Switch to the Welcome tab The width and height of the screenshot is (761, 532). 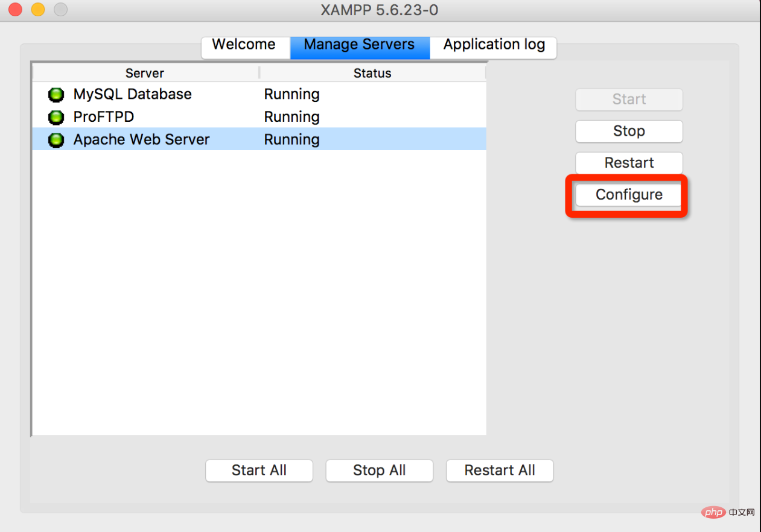point(246,47)
